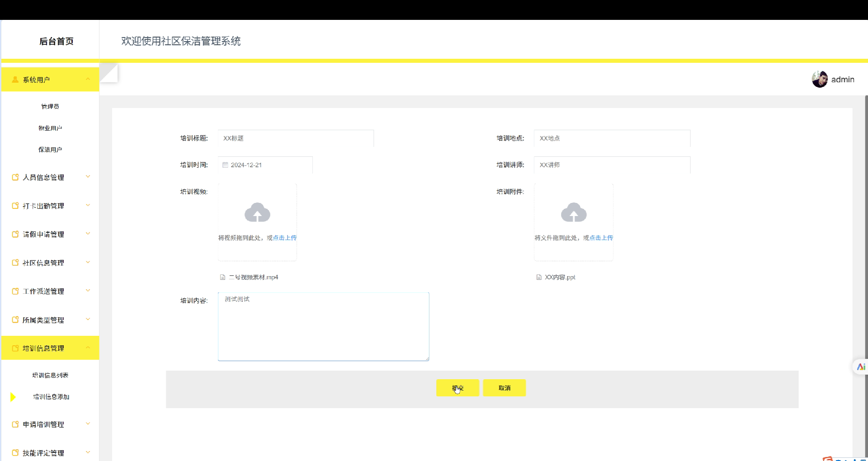Click the admin username label
This screenshot has height=461, width=868.
(843, 80)
